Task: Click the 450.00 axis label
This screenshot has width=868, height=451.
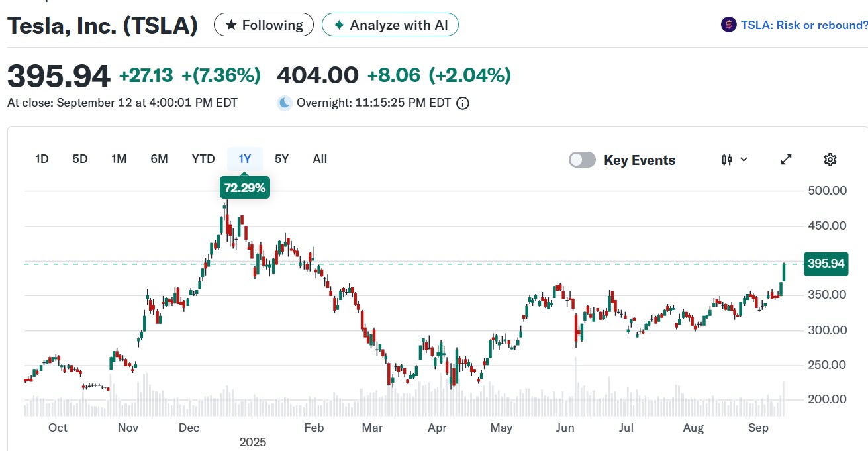Action: 828,226
